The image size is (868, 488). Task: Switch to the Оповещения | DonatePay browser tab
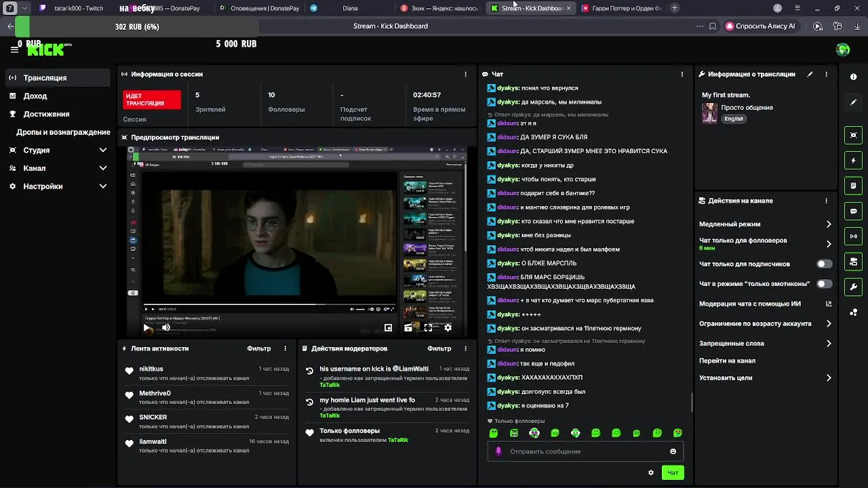point(259,8)
